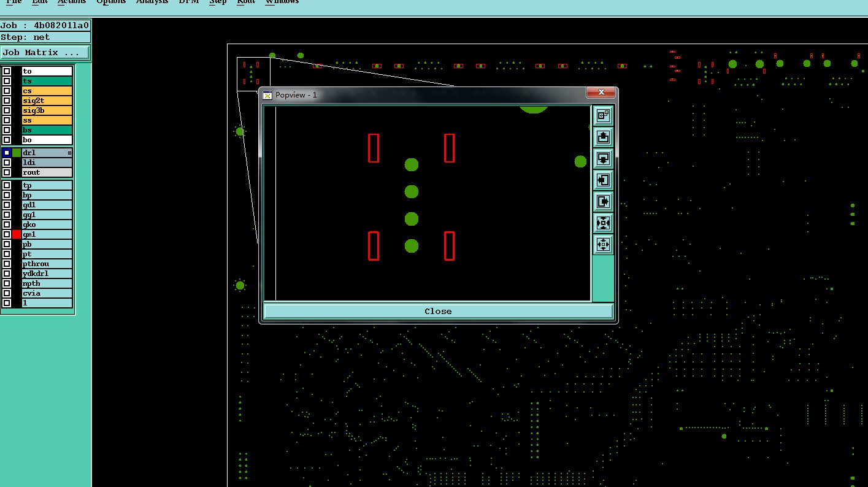Viewport: 868px width, 487px height.
Task: Pan the Popview down with the down-arrow icon
Action: 603,158
